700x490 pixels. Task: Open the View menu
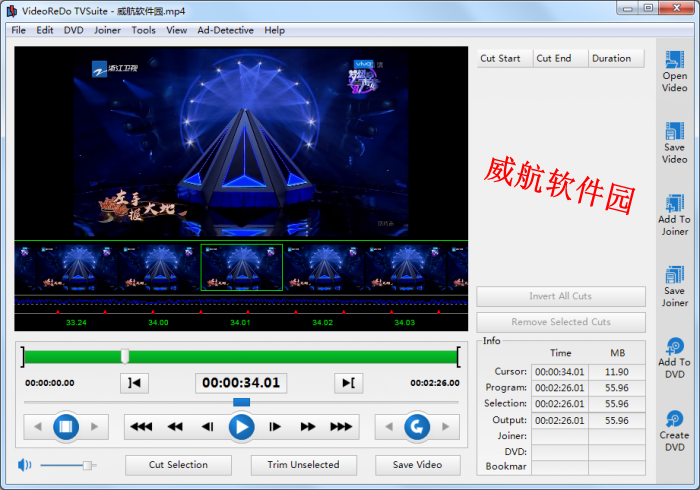coord(176,30)
